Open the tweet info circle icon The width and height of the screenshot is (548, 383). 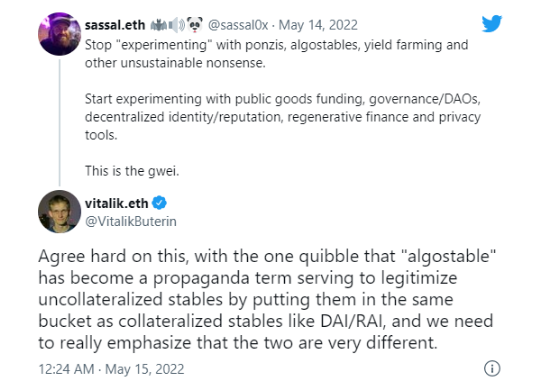(x=492, y=368)
